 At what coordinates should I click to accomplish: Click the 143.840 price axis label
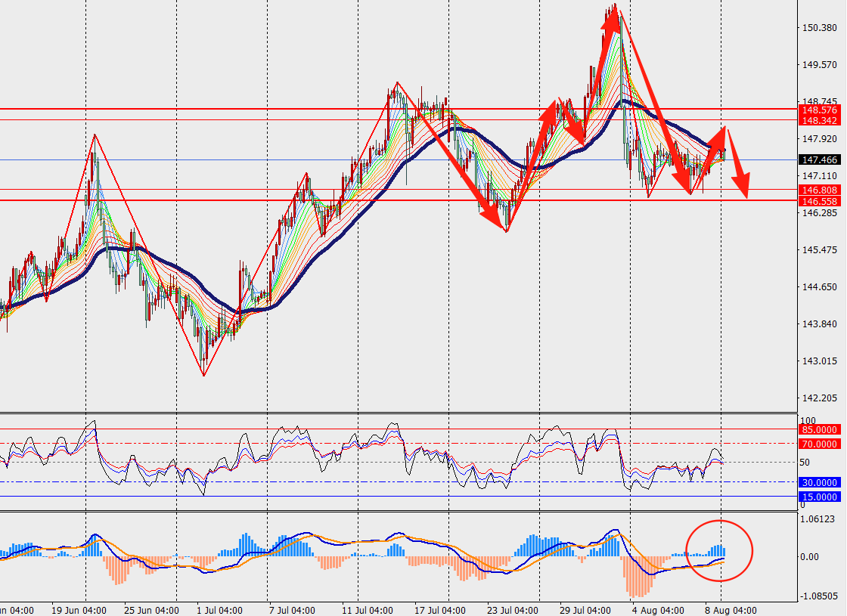(820, 324)
